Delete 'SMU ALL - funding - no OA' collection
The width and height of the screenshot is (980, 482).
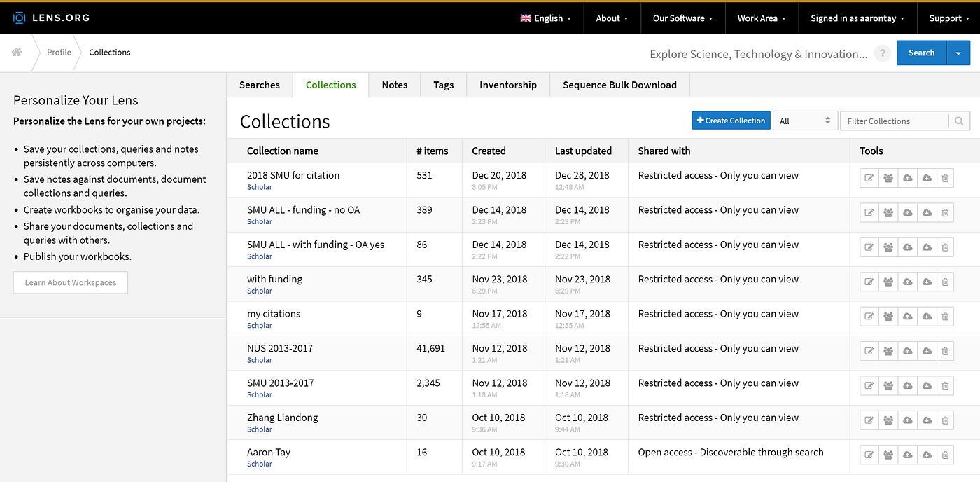point(945,213)
